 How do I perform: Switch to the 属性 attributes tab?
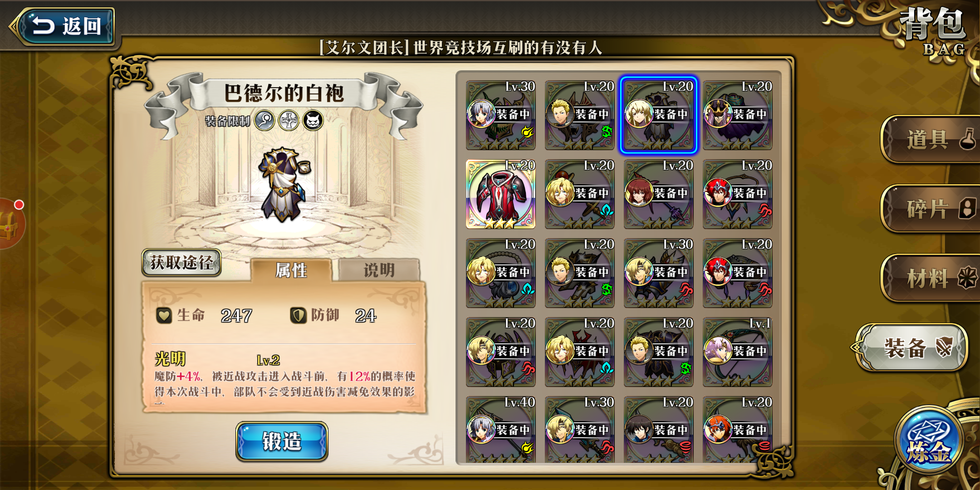(291, 270)
